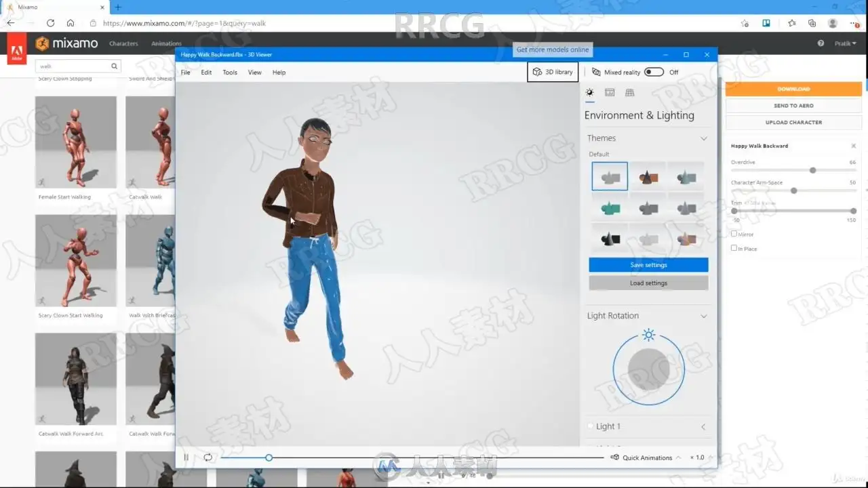Open the browser profile avatar
Image resolution: width=868 pixels, height=488 pixels.
coord(833,23)
